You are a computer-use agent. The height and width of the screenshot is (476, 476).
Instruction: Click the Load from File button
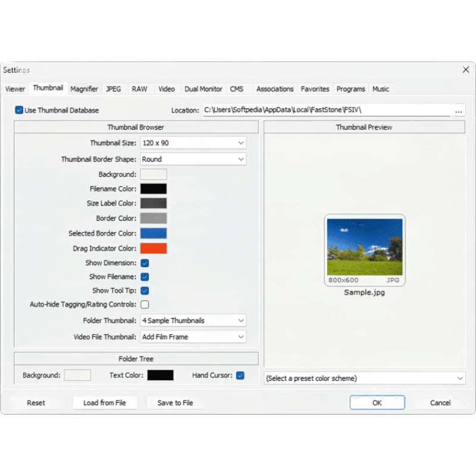click(105, 403)
